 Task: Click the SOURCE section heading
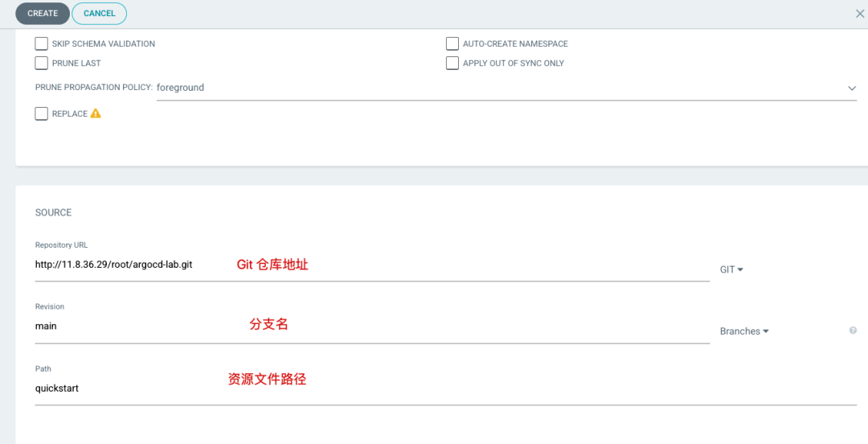tap(53, 212)
